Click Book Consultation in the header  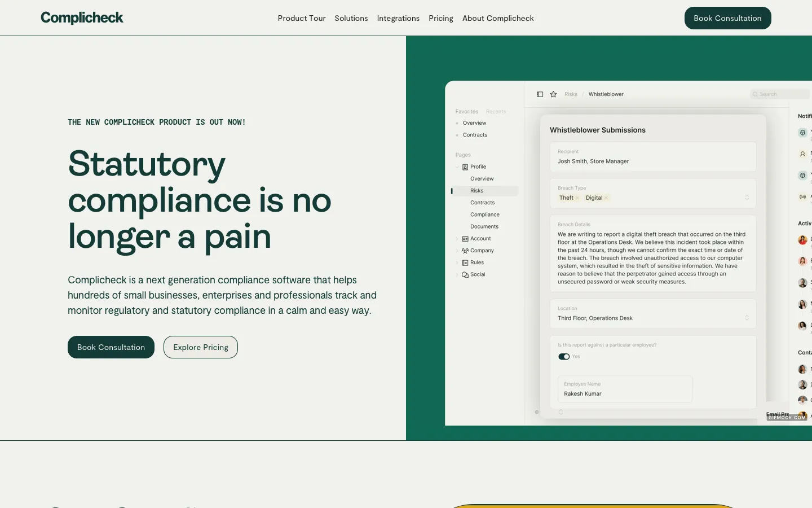pos(727,18)
